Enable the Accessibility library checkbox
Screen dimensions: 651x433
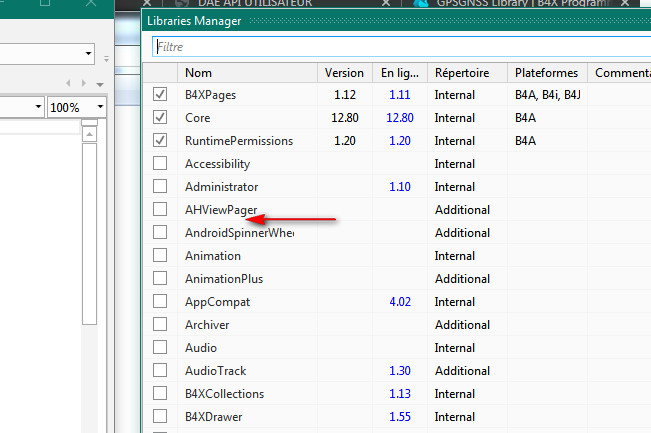tap(160, 163)
